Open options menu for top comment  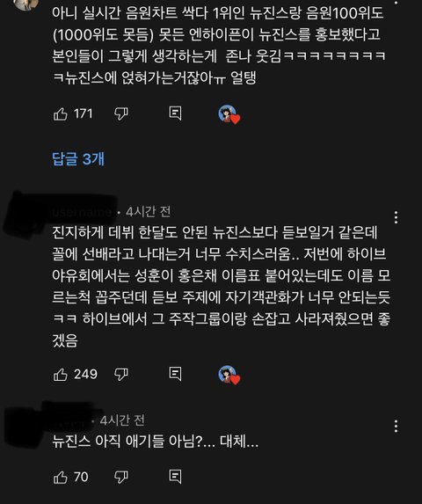[396, 2]
